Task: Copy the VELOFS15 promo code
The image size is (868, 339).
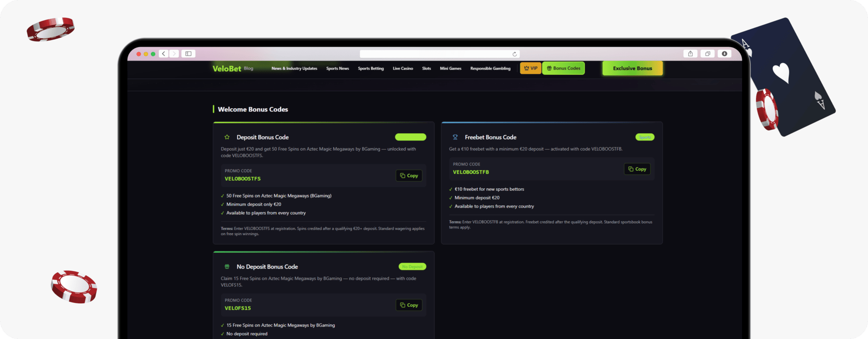Action: tap(409, 305)
